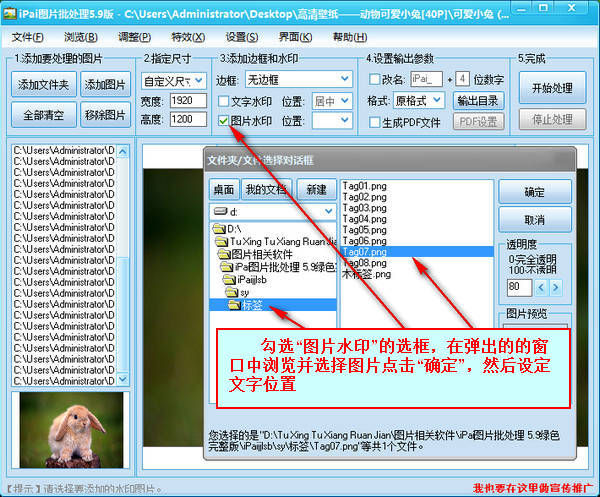Click 确定 in the file dialog
The width and height of the screenshot is (600, 497).
(535, 192)
